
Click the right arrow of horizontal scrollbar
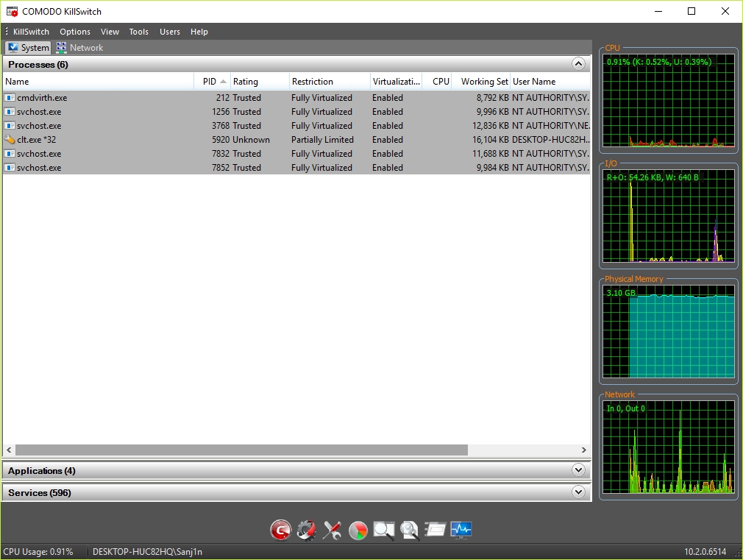coord(584,450)
